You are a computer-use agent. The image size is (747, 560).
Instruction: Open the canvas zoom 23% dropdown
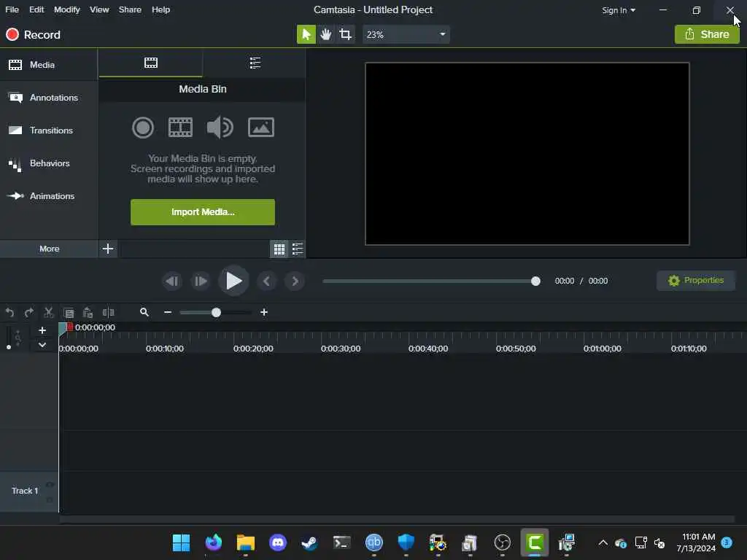point(406,34)
